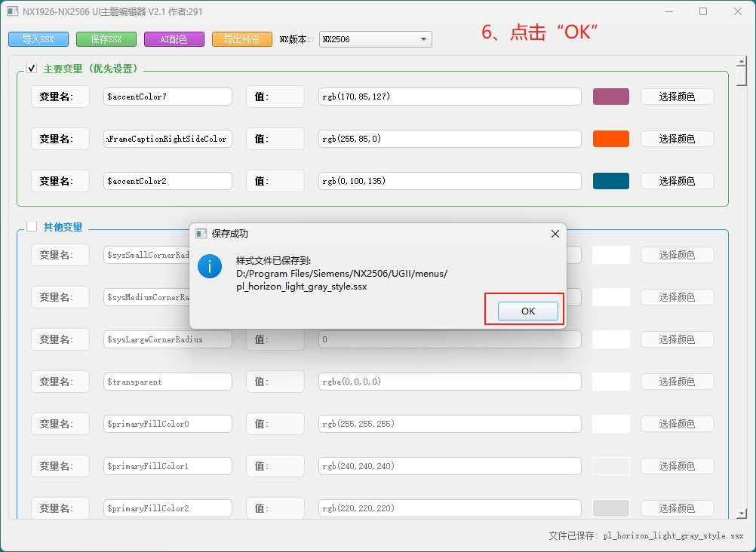The image size is (756, 552).
Task: Edit the rgb(255,85,0) value field
Action: click(450, 139)
